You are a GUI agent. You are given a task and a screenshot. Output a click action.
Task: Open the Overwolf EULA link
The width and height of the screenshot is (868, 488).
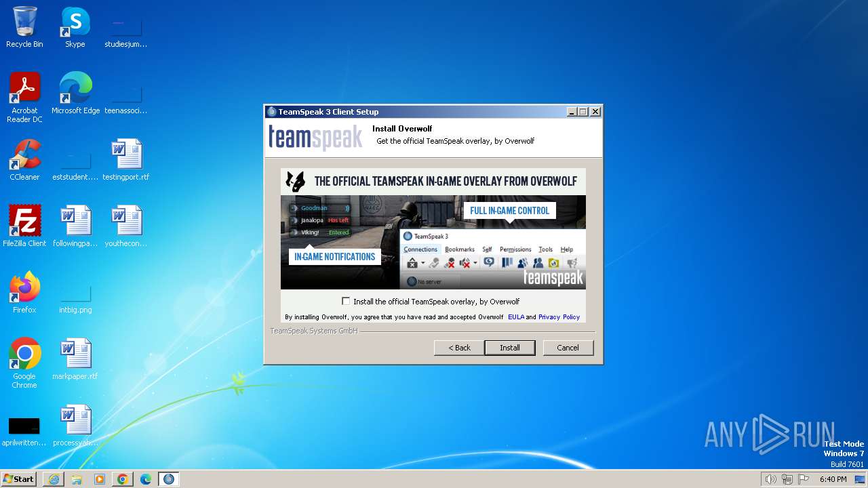(x=516, y=317)
